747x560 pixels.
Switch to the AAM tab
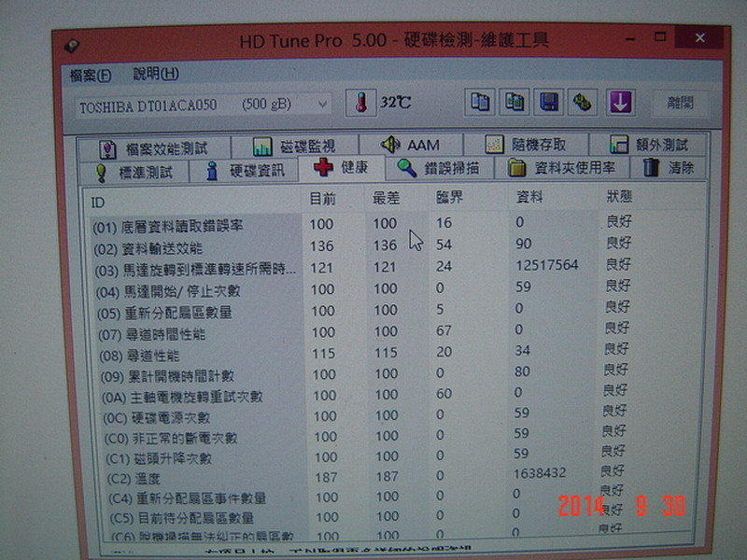tap(411, 145)
